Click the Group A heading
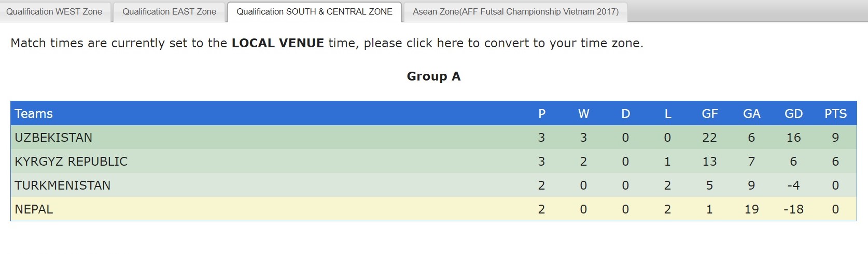Screen dimensions: 868x254 (433, 76)
